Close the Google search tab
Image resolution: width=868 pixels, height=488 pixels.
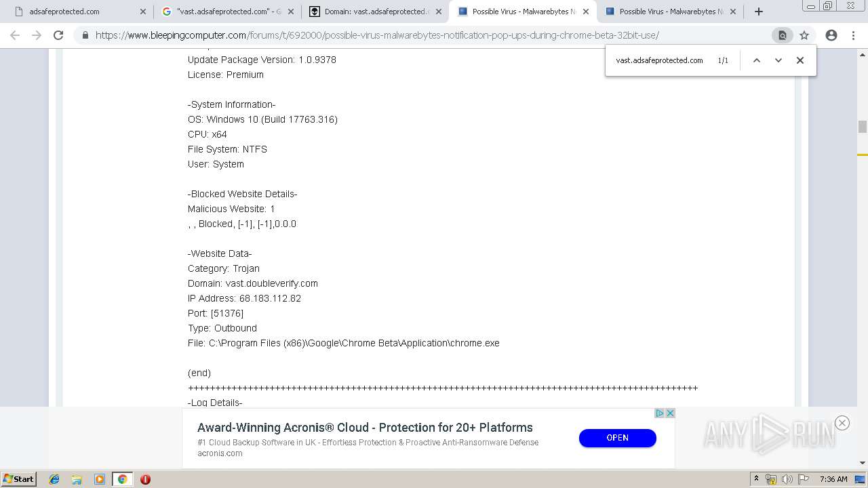(291, 12)
